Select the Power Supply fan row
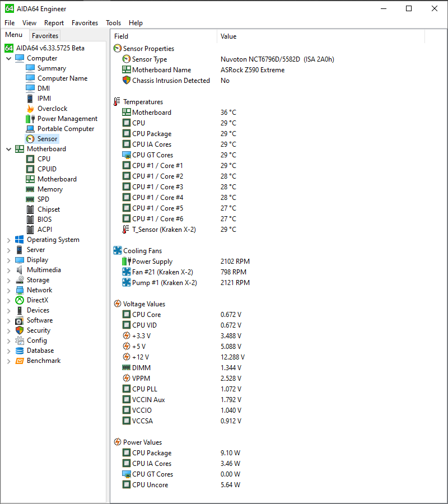Screen dimensions: 448x504 pos(278,262)
